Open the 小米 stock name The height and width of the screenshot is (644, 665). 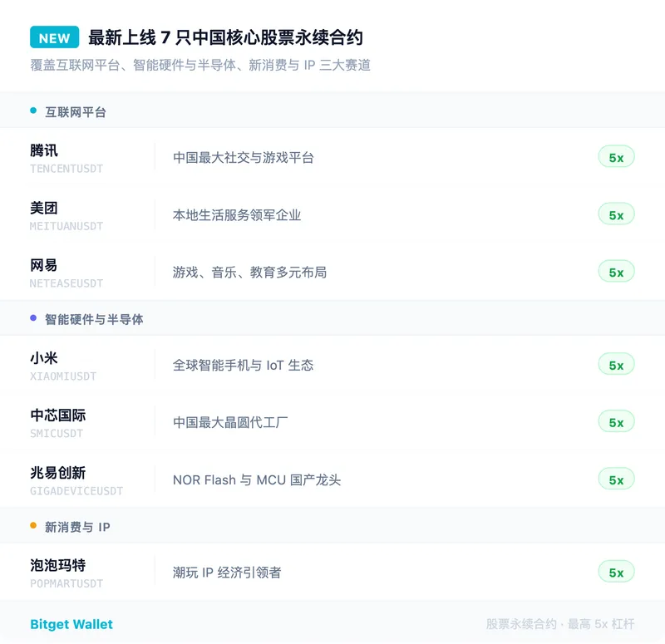click(x=44, y=358)
